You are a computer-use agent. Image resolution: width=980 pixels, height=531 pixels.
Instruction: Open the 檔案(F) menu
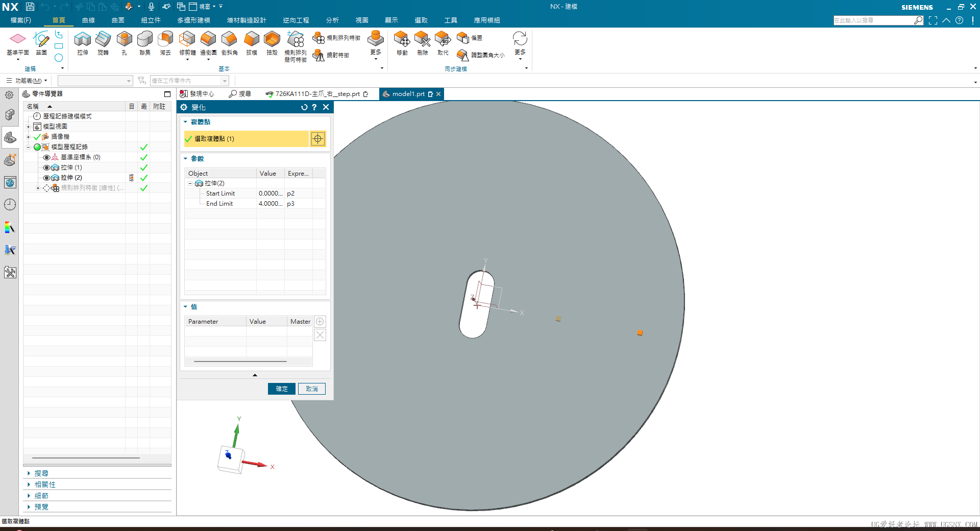tap(21, 20)
